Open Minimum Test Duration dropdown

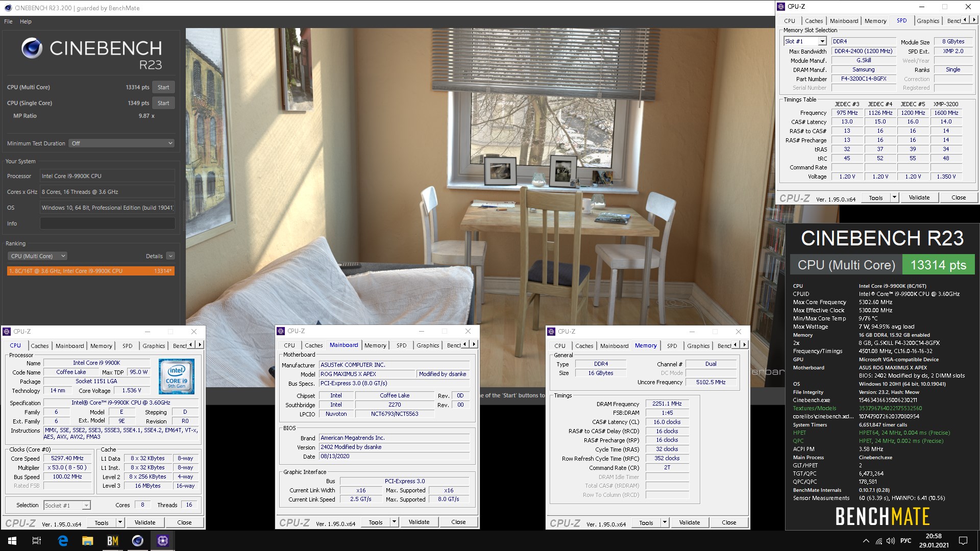tap(122, 143)
